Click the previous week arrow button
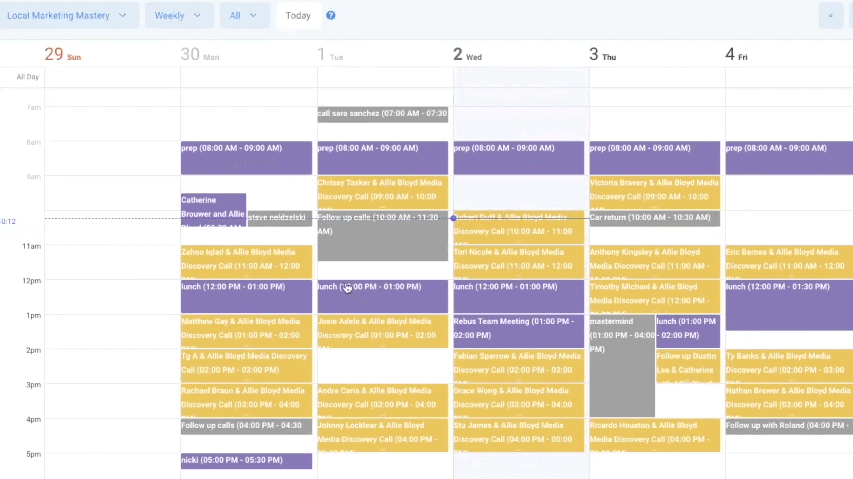The height and width of the screenshot is (479, 853). pos(831,15)
